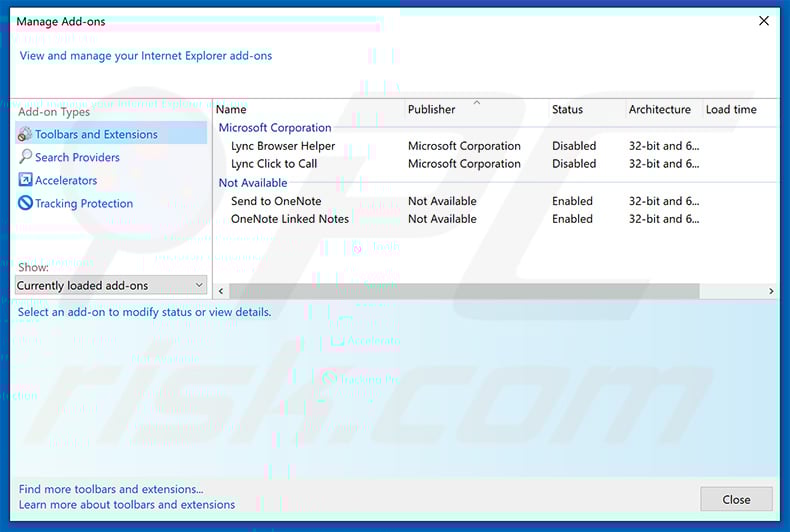Select Toolbars and Extensions add-on type
This screenshot has height=532, width=790.
[x=111, y=135]
